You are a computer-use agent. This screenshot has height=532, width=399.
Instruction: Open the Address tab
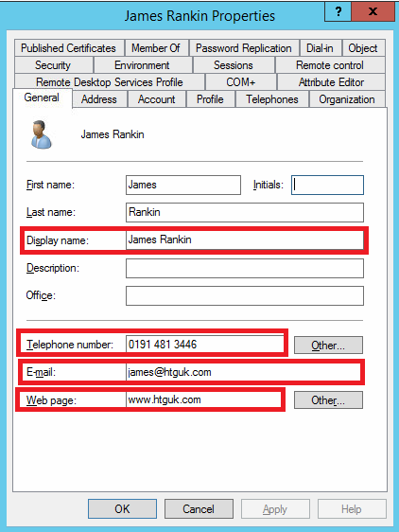coord(99,99)
